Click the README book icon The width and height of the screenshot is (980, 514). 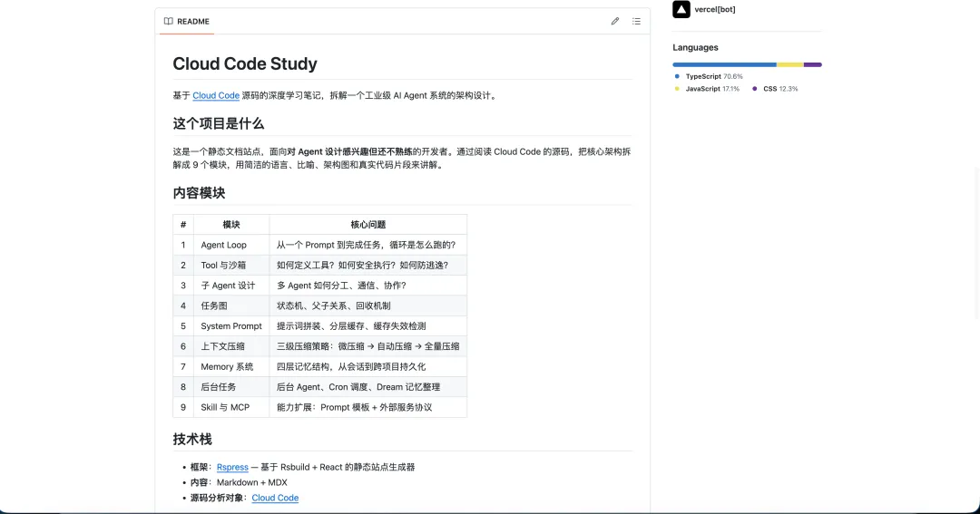168,21
